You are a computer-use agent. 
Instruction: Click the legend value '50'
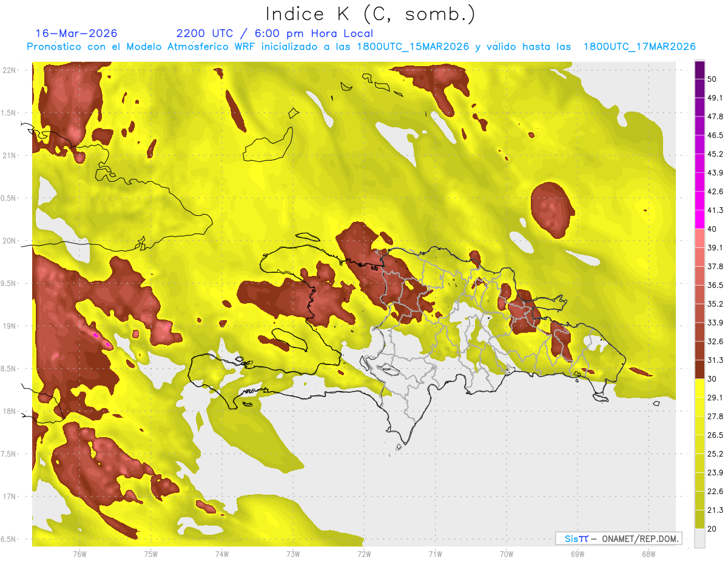[x=712, y=79]
